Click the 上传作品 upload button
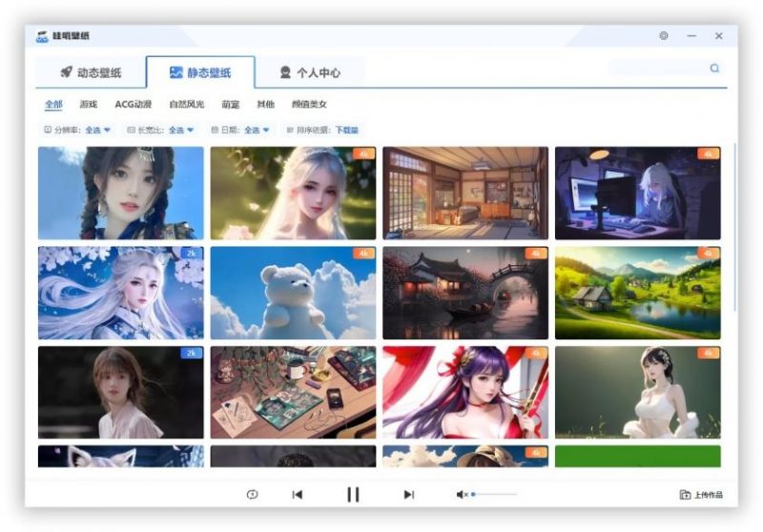The image size is (763, 532). [701, 495]
